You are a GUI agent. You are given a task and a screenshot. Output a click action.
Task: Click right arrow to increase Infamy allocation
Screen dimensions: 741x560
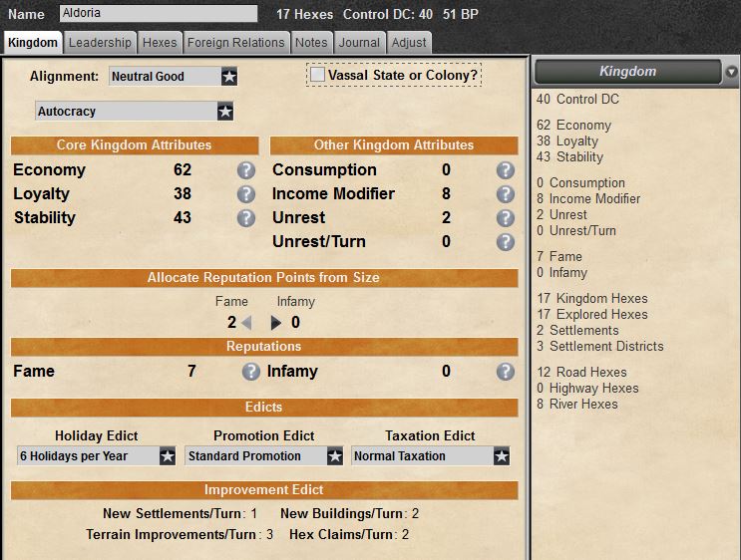pos(276,323)
